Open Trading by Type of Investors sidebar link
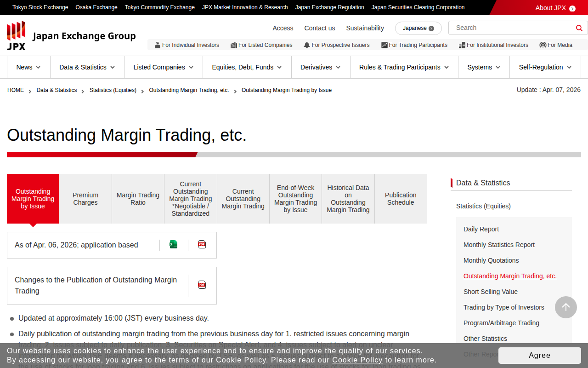This screenshot has height=368, width=588. [504, 307]
